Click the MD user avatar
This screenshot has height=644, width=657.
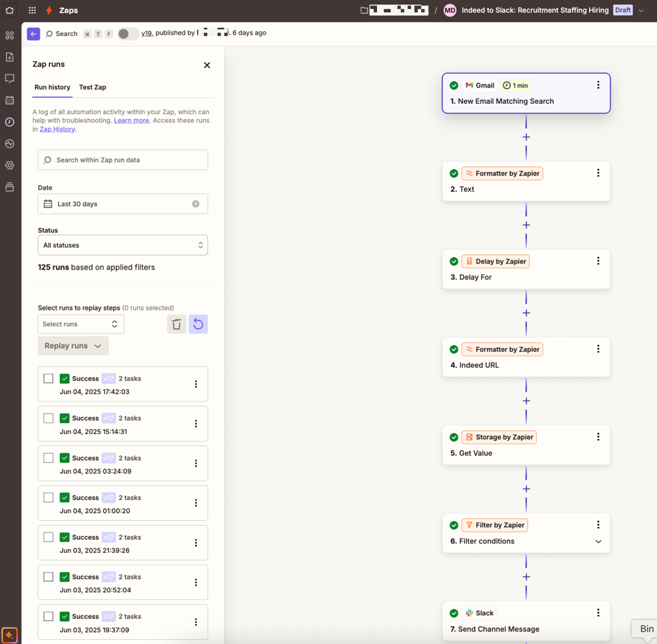(450, 10)
